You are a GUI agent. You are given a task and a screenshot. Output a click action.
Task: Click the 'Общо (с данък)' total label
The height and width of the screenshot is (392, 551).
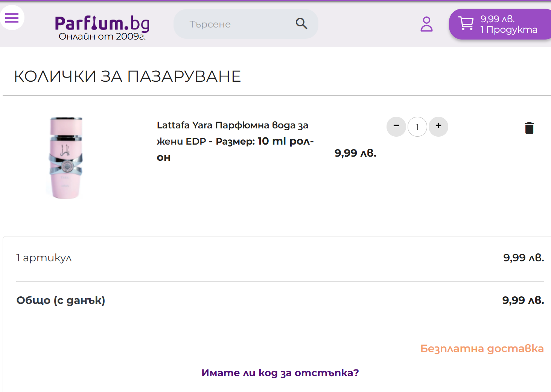[61, 300]
